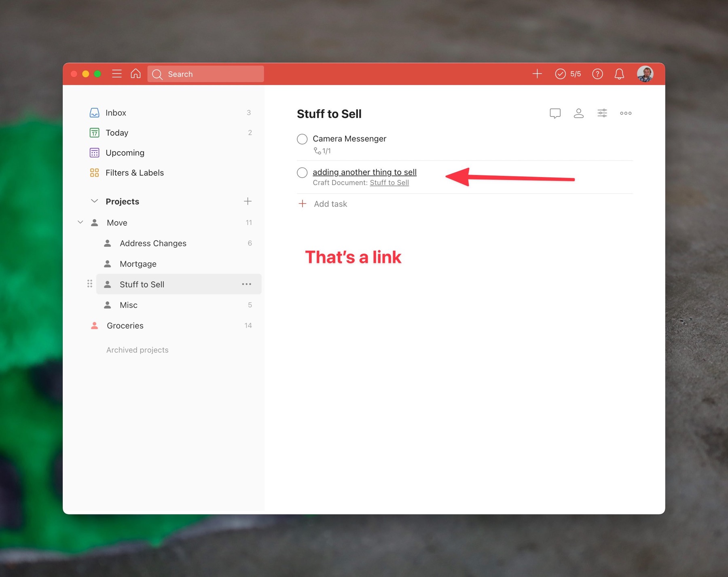The width and height of the screenshot is (728, 577).
Task: Open the view options sliders icon
Action: pos(602,113)
